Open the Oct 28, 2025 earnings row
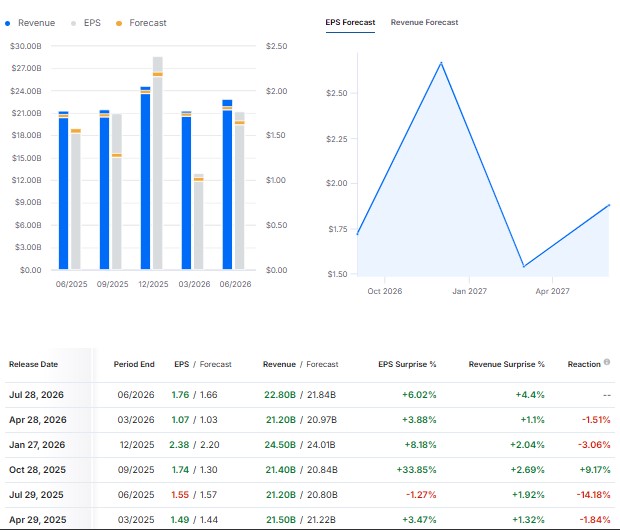The width and height of the screenshot is (620, 530). (x=310, y=470)
